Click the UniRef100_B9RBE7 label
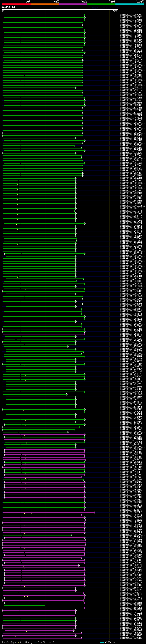Image resolution: width=146 pixels, height=644 pixels. tap(131, 53)
